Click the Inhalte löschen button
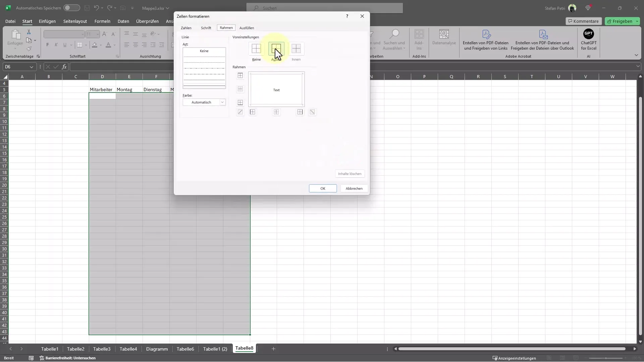The width and height of the screenshot is (644, 362). 350,174
